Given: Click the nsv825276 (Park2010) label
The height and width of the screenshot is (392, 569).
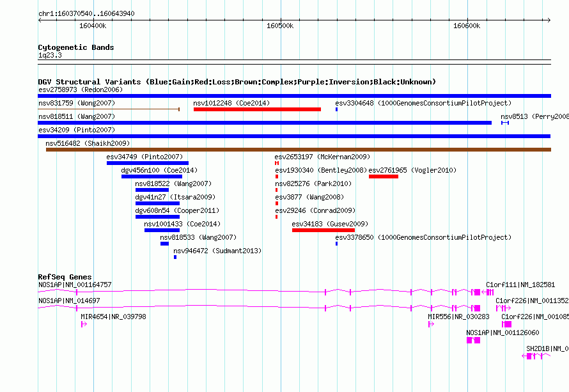Looking at the screenshot, I should pyautogui.click(x=313, y=184).
